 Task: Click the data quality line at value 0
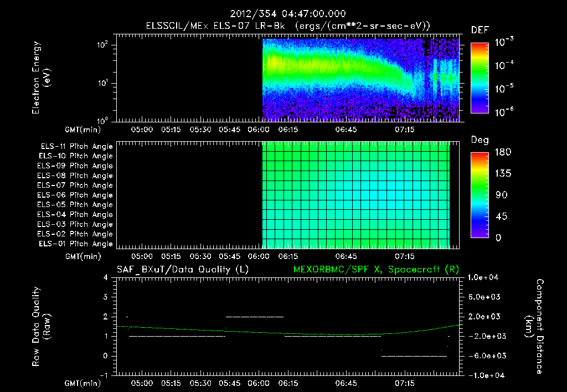coord(414,356)
